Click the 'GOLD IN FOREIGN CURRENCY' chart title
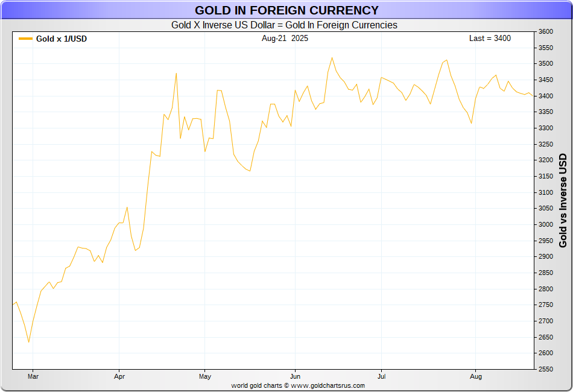 pos(286,10)
